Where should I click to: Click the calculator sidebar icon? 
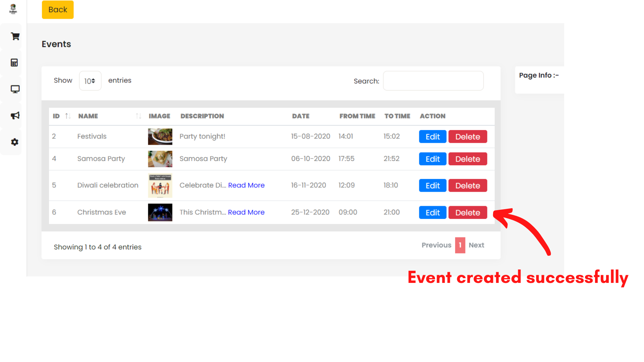(x=14, y=63)
